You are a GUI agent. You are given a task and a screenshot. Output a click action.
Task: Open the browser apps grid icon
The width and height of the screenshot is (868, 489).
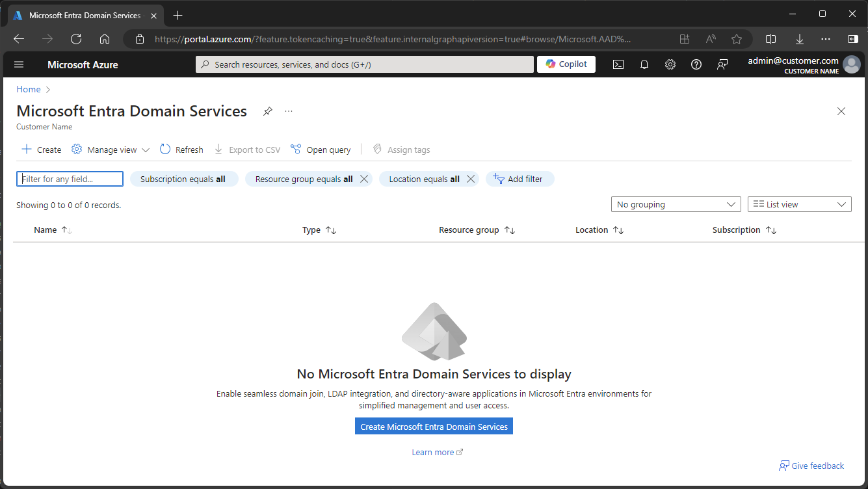[x=685, y=39]
